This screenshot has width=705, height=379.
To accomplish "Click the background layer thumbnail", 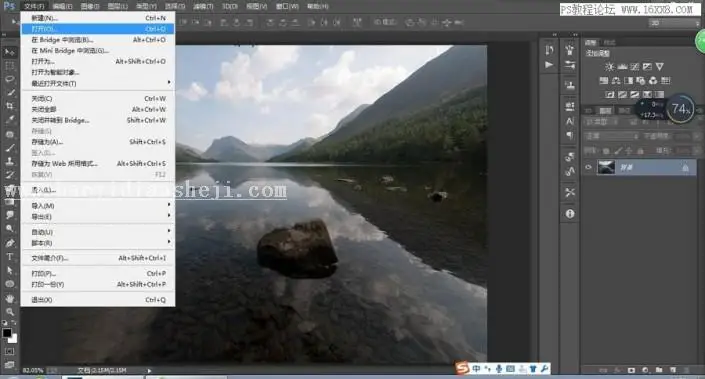I will tap(606, 167).
